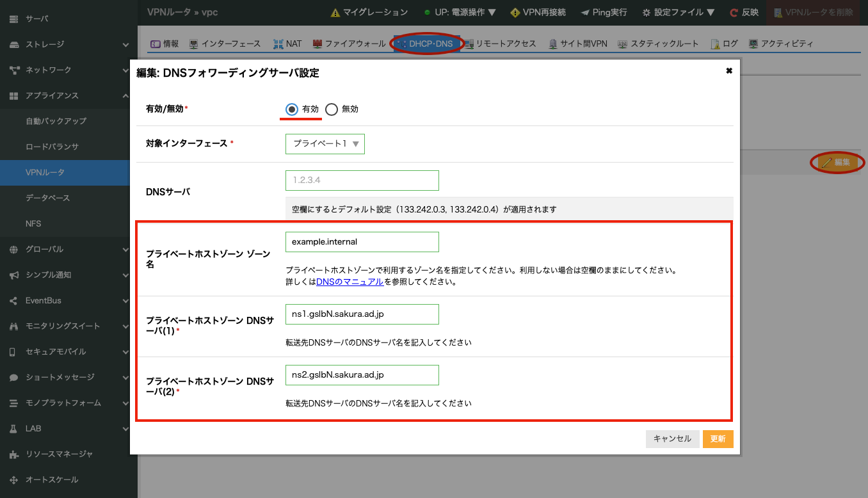Click the storage icon in the sidebar
The width and height of the screenshot is (868, 498).
tap(14, 44)
